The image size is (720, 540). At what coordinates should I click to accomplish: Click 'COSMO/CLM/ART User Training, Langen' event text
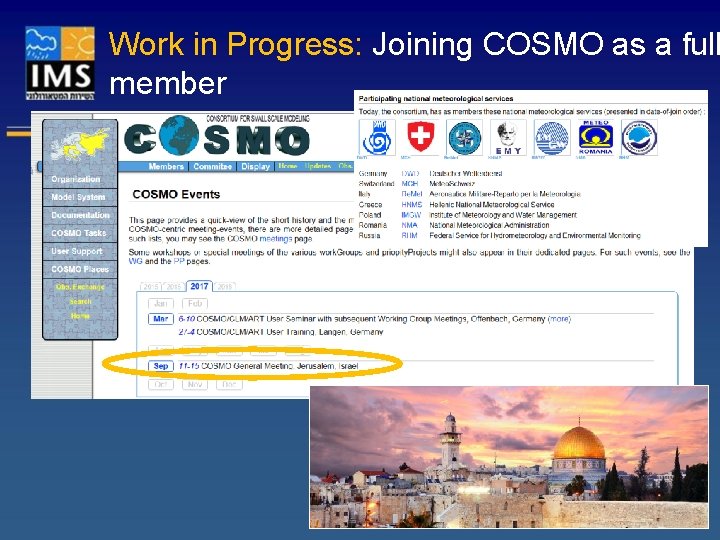tap(290, 332)
